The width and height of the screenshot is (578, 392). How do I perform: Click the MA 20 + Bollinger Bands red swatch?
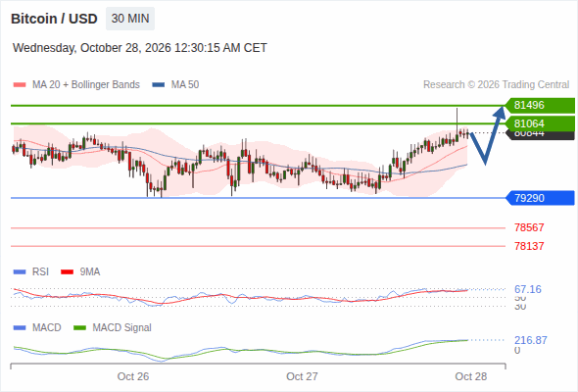tap(20, 85)
